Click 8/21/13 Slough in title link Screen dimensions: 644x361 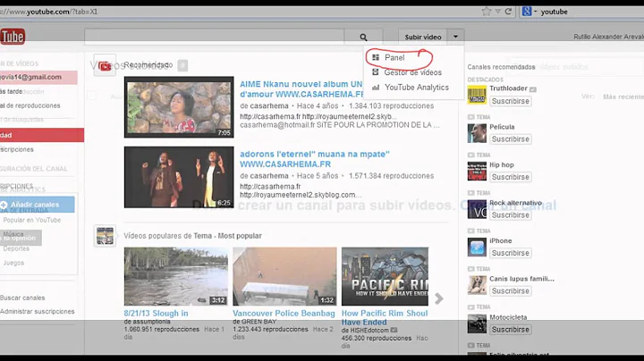(x=156, y=314)
